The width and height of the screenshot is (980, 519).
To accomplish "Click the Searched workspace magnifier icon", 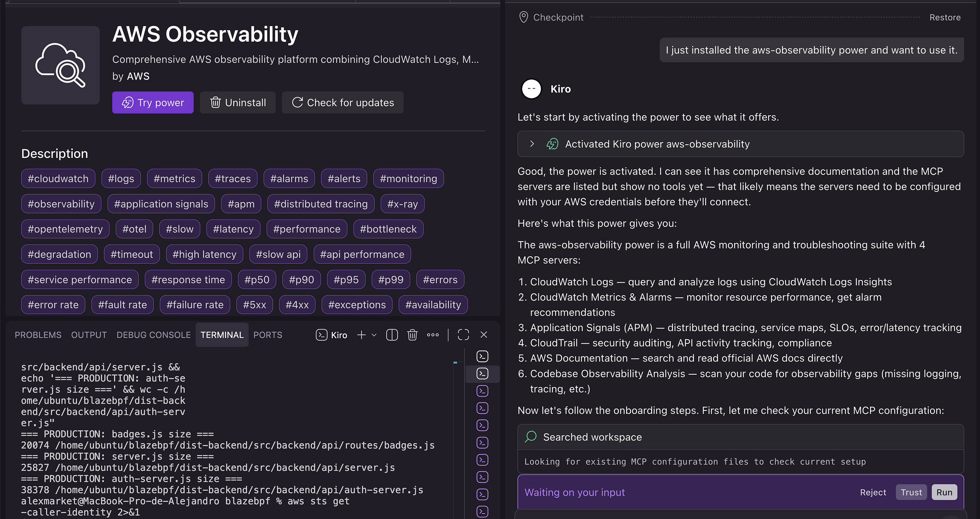I will (x=531, y=437).
